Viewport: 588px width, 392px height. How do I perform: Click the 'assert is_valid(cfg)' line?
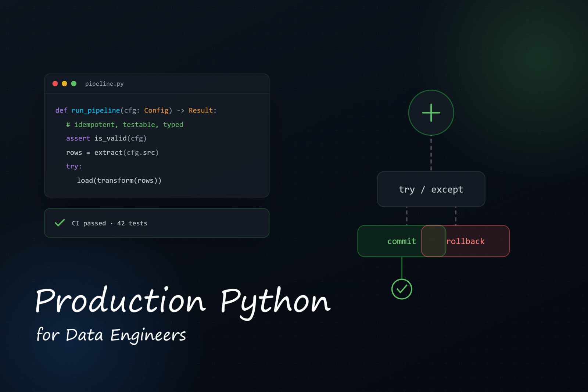coord(106,138)
